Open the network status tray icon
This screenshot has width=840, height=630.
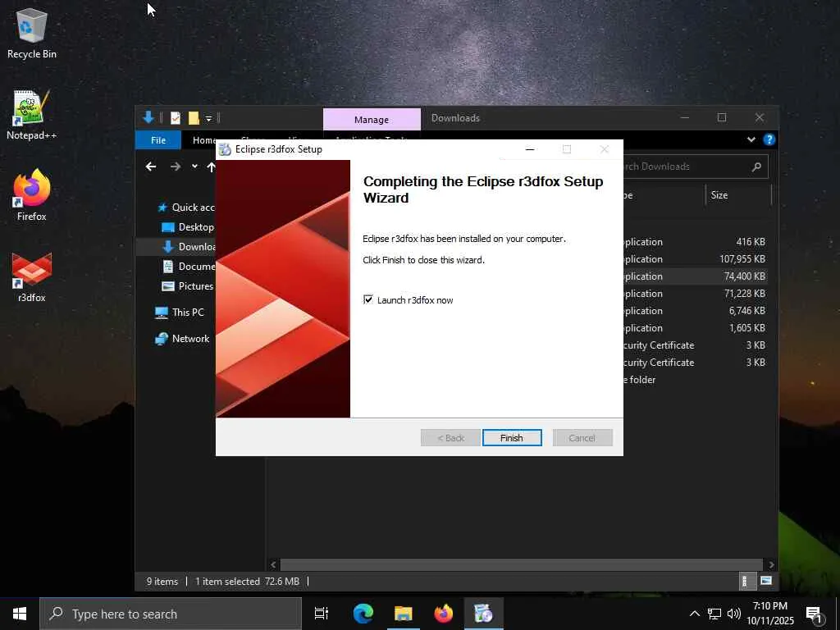click(x=714, y=614)
